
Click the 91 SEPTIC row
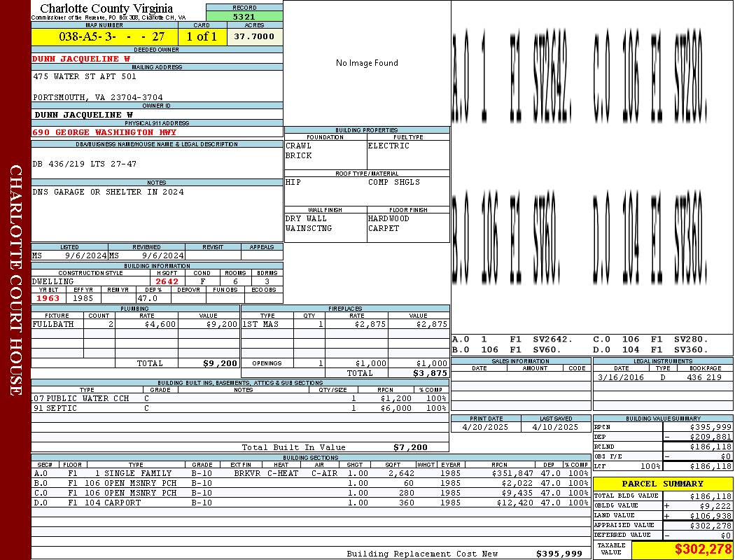coord(240,408)
